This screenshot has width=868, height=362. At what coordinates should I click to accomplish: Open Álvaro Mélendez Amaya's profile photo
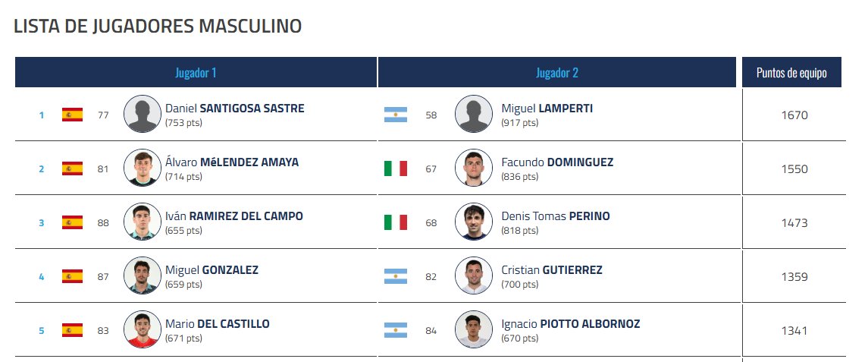click(143, 168)
